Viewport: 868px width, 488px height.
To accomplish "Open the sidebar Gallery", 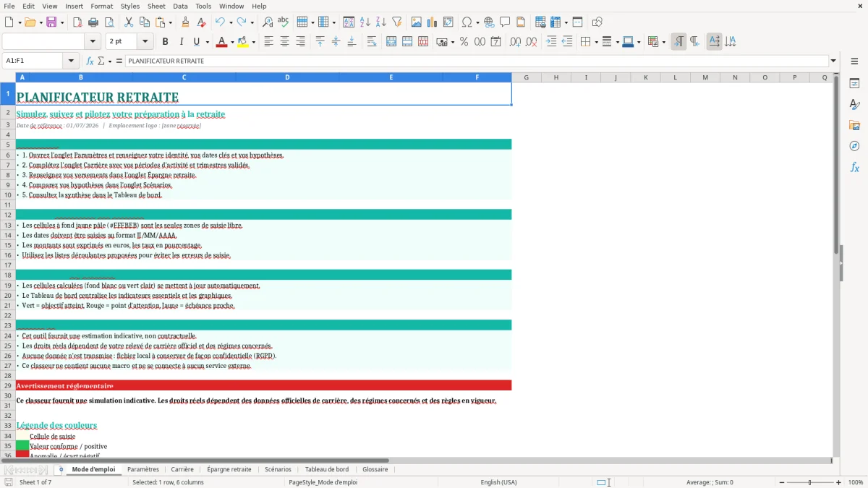I will [x=854, y=126].
